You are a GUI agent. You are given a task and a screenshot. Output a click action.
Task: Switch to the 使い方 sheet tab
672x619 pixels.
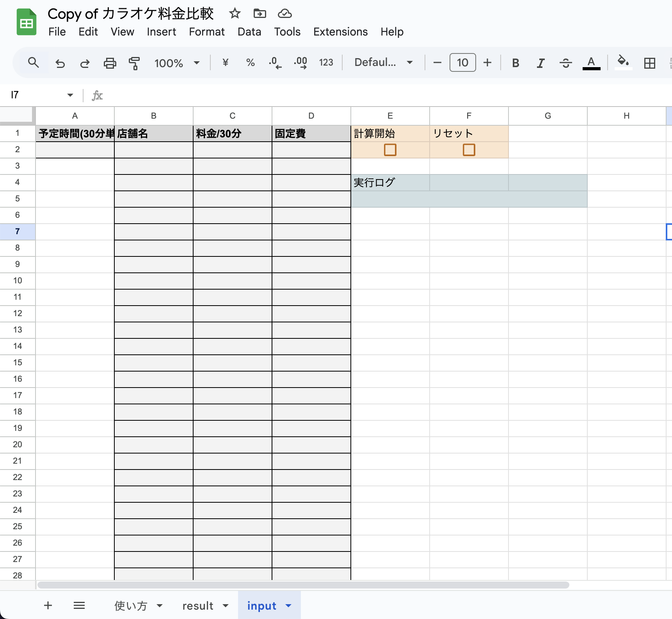coord(131,606)
